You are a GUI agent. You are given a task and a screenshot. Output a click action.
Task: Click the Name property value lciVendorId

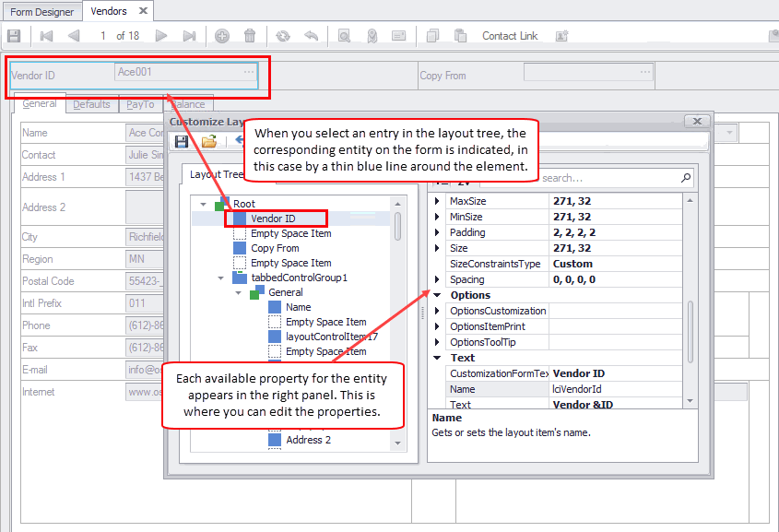coord(616,389)
